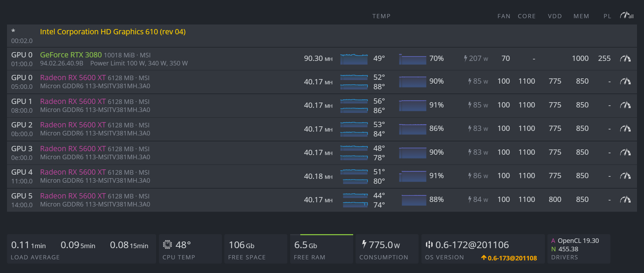Click the lightning icon beside 207 w
The width and height of the screenshot is (644, 273).
coord(465,58)
